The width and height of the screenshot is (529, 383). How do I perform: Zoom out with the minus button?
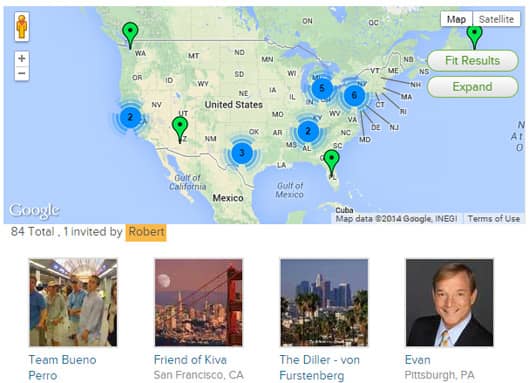coord(22,73)
